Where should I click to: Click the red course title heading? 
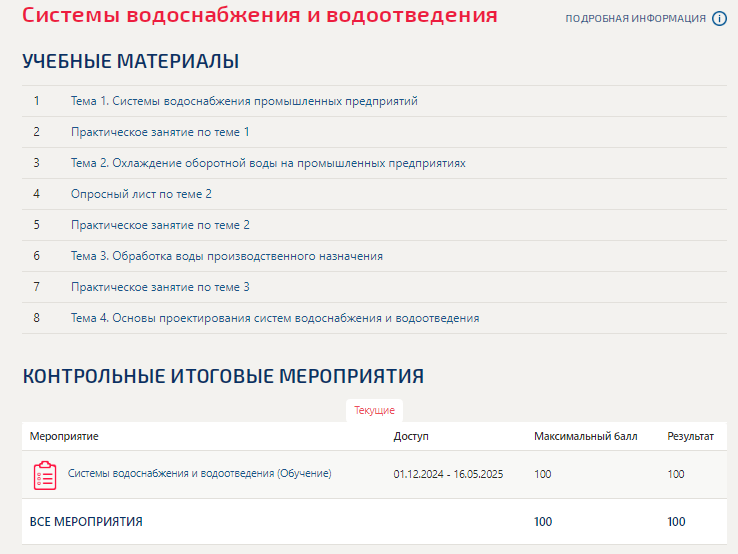point(259,17)
